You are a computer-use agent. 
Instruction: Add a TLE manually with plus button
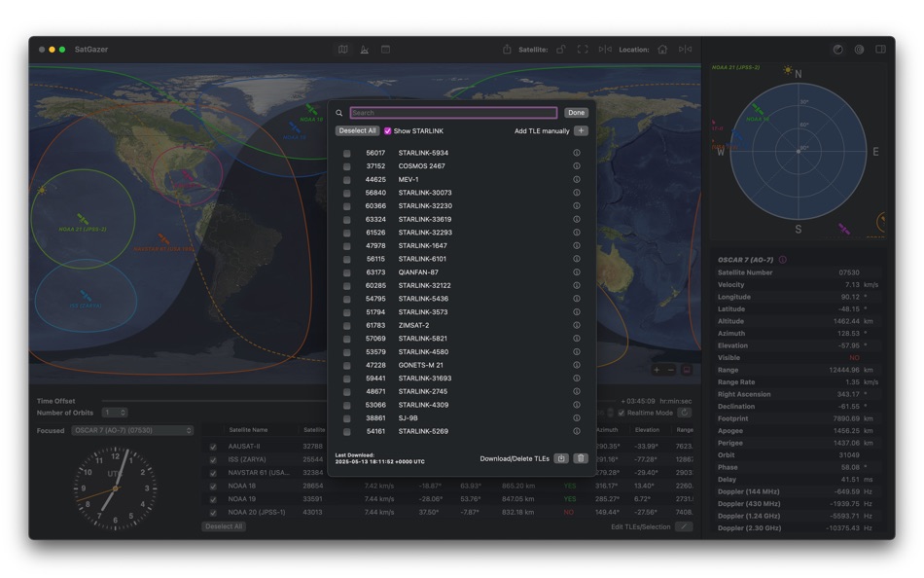(x=581, y=131)
